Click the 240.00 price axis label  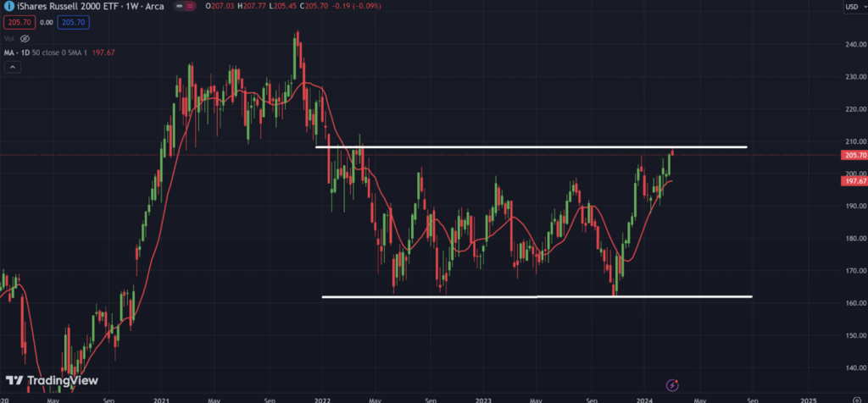854,44
